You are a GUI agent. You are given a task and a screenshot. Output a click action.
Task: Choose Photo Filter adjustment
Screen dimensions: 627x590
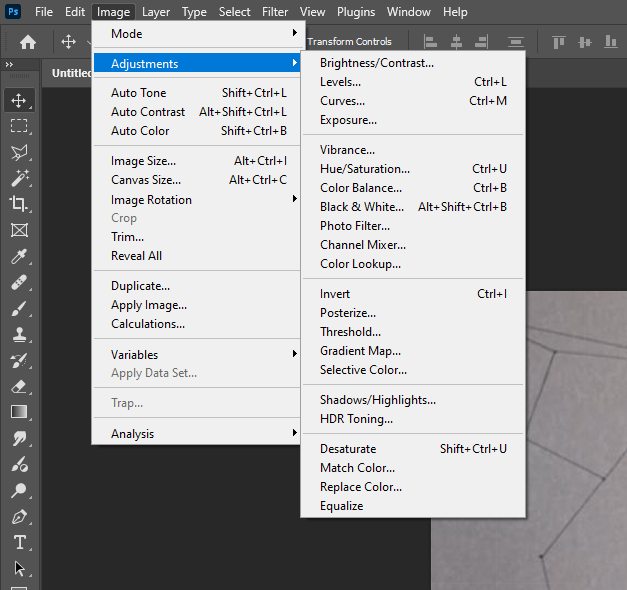point(413,226)
